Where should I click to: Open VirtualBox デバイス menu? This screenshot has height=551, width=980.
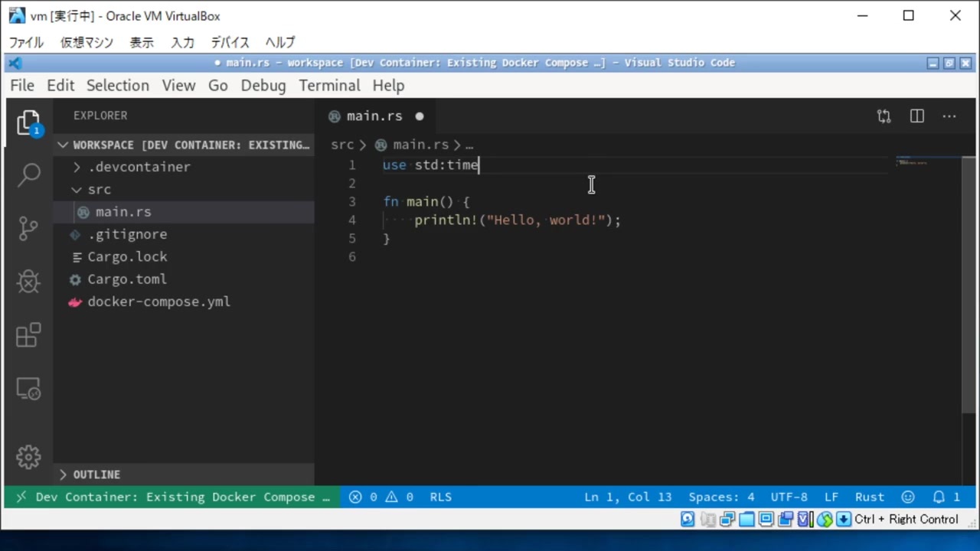[230, 43]
